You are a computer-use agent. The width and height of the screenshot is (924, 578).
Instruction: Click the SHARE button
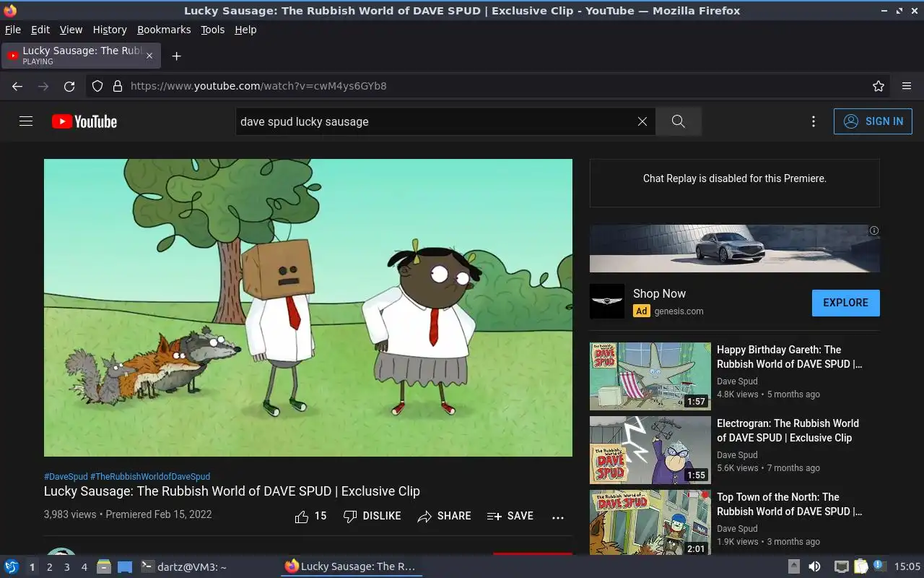(x=444, y=516)
